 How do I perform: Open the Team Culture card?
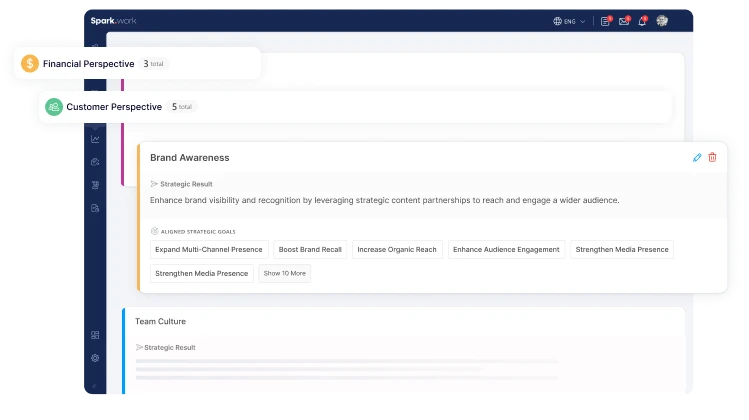pyautogui.click(x=160, y=321)
